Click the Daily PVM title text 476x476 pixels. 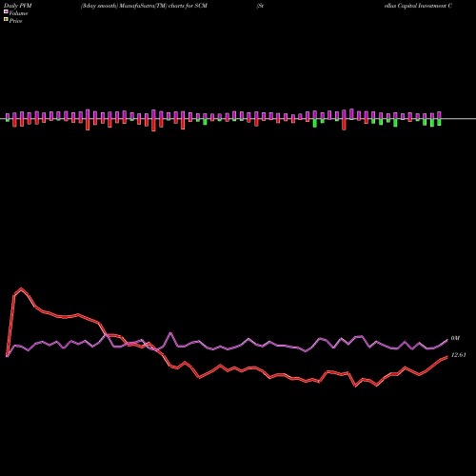[x=18, y=6]
